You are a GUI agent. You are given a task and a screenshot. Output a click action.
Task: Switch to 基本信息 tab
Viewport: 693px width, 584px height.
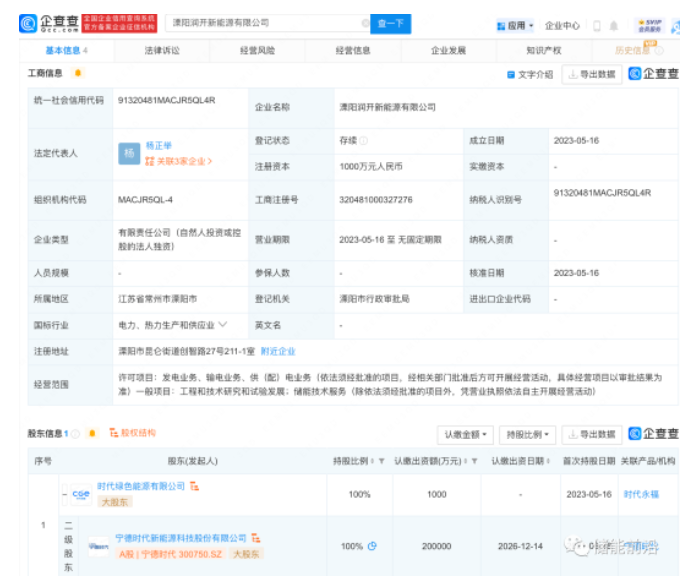click(x=66, y=50)
